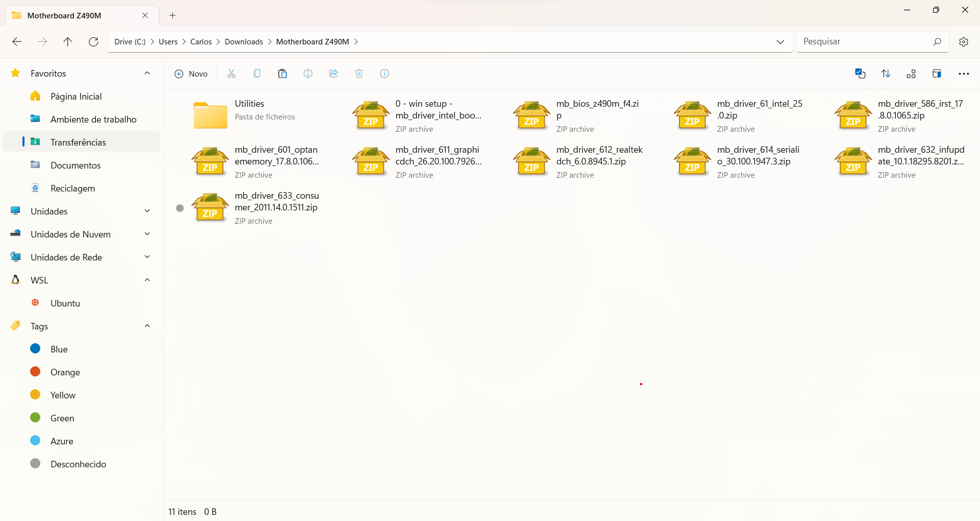Select the Cut tool in toolbar

tap(231, 74)
